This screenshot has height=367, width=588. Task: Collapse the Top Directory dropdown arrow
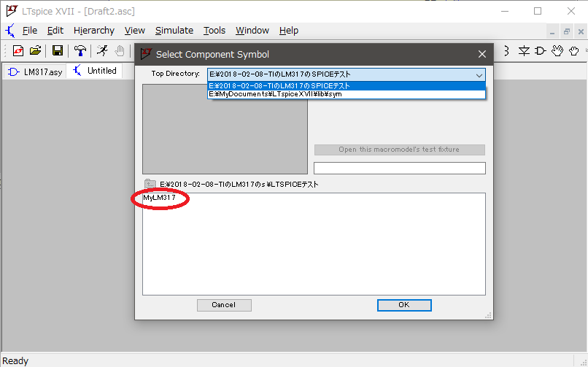pos(479,75)
